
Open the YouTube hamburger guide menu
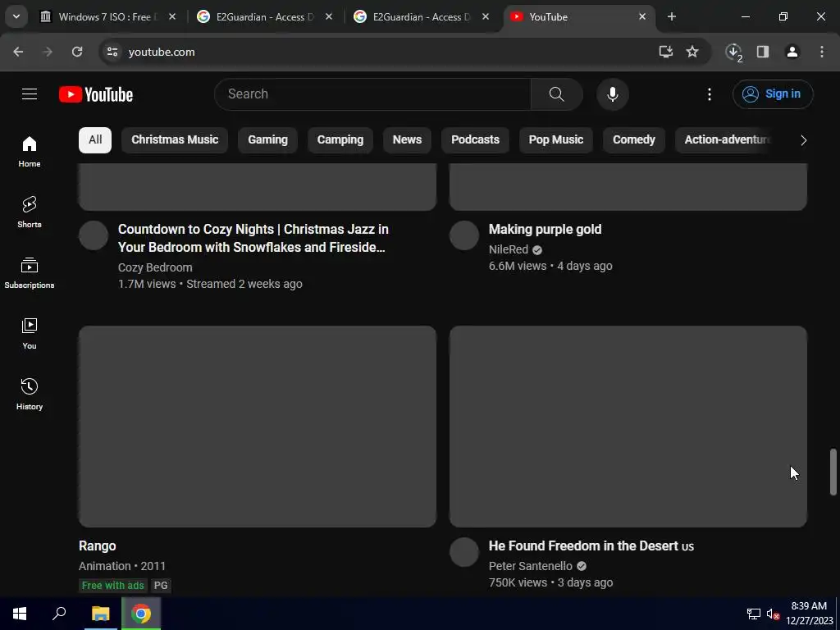30,94
